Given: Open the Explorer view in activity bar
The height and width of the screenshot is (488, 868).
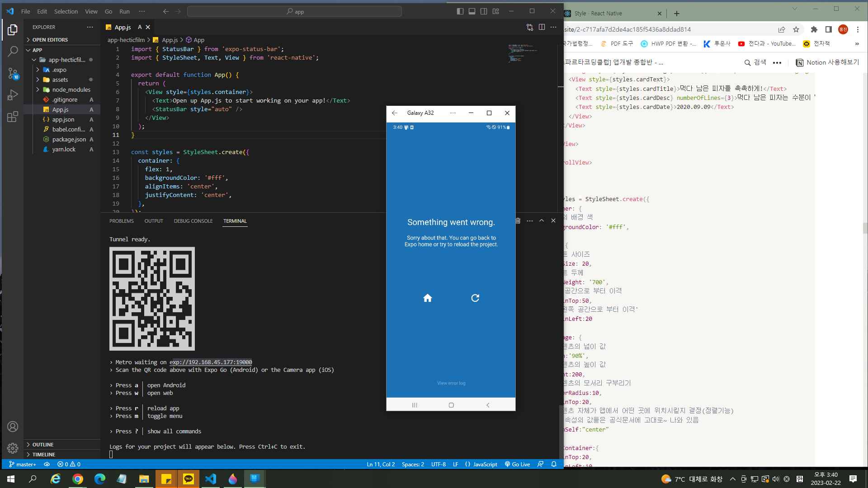Looking at the screenshot, I should [13, 30].
